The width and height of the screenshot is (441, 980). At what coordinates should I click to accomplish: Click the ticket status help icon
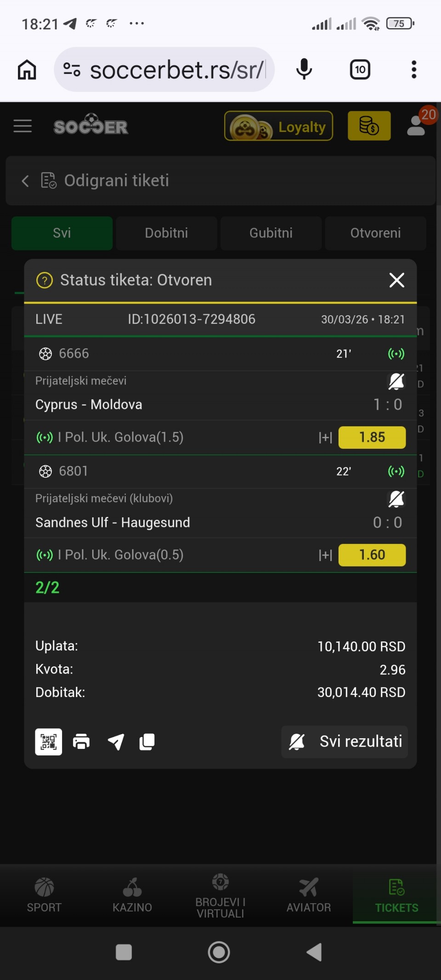pyautogui.click(x=45, y=280)
